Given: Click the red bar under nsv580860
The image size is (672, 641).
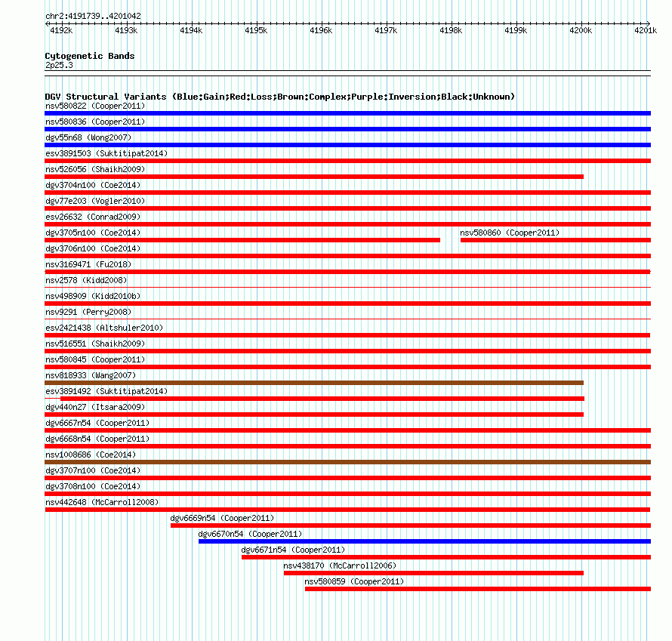Looking at the screenshot, I should pos(556,240).
